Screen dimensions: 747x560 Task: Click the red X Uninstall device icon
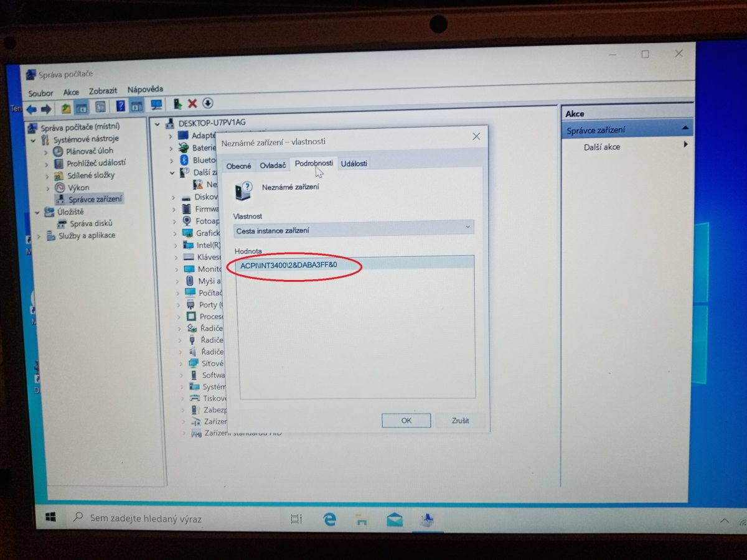tap(192, 104)
